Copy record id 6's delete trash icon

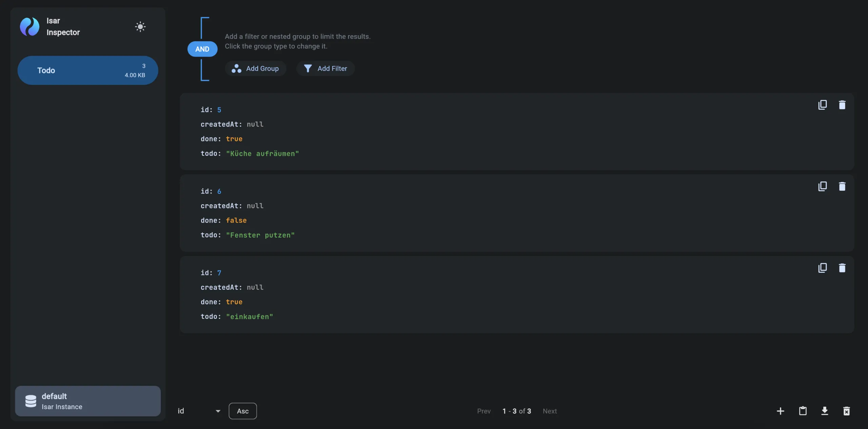843,186
